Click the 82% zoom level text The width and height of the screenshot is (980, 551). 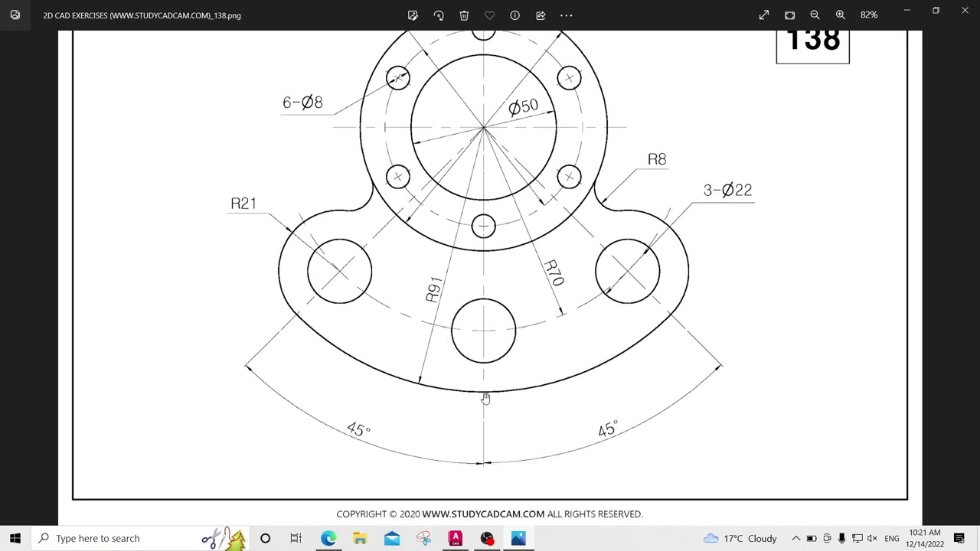pos(868,15)
